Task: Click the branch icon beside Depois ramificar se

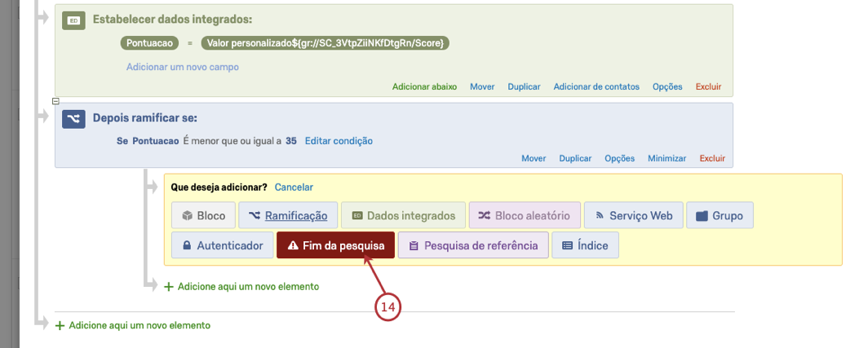Action: tap(73, 118)
